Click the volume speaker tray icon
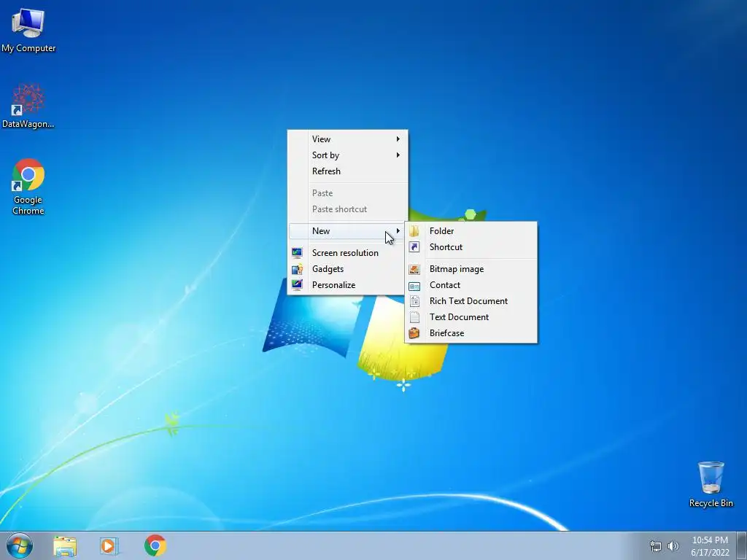747x560 pixels. coord(673,546)
